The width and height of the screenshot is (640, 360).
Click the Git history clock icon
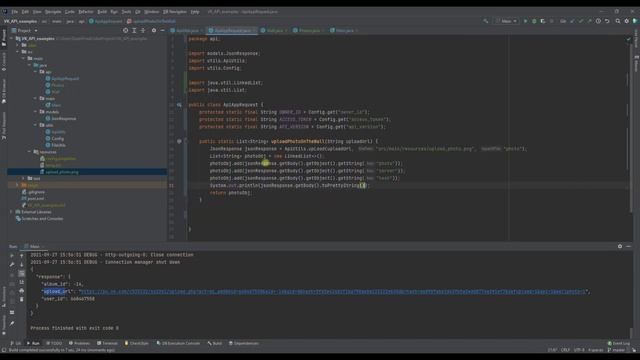[598, 21]
